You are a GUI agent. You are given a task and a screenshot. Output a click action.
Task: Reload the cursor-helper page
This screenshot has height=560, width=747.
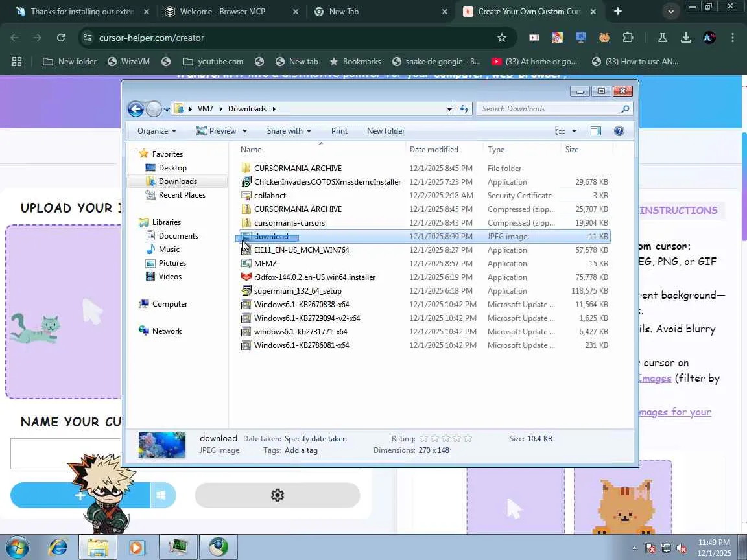click(x=61, y=38)
